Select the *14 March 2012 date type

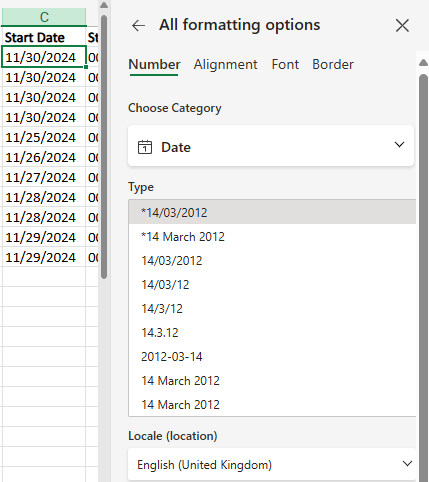pyautogui.click(x=272, y=236)
